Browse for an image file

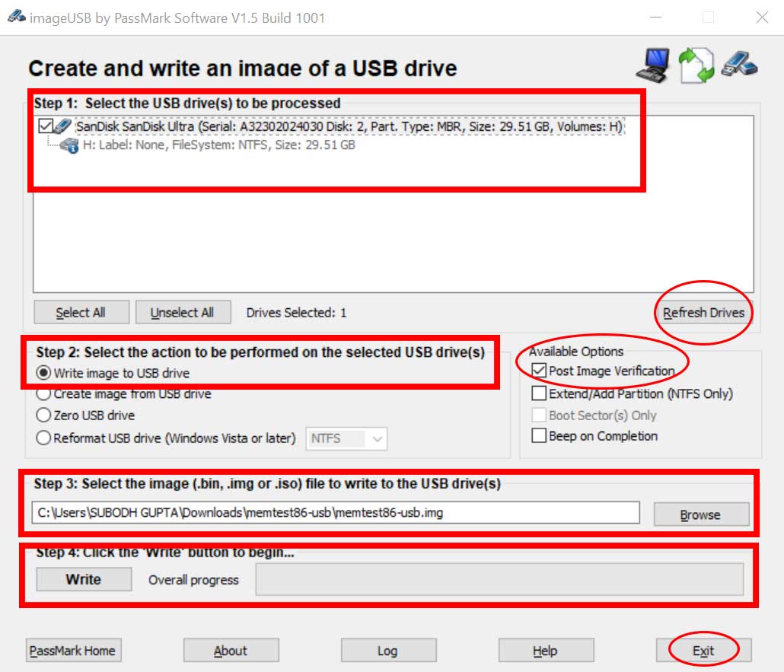pos(701,514)
